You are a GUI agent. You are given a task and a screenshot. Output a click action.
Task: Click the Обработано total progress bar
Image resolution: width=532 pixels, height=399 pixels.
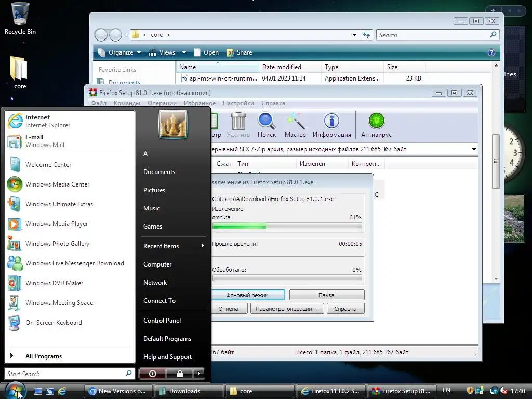287,278
